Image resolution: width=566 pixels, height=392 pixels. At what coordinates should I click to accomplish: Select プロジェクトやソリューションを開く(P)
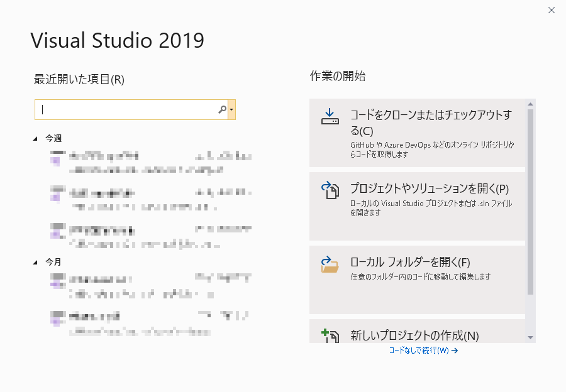pyautogui.click(x=418, y=206)
